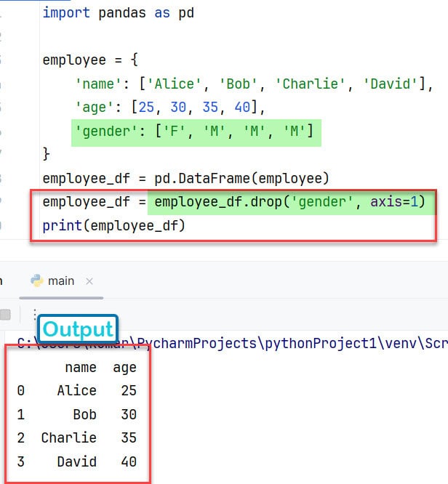Click age value 25 in the console output
Viewport: 448px width, 484px height.
click(129, 390)
